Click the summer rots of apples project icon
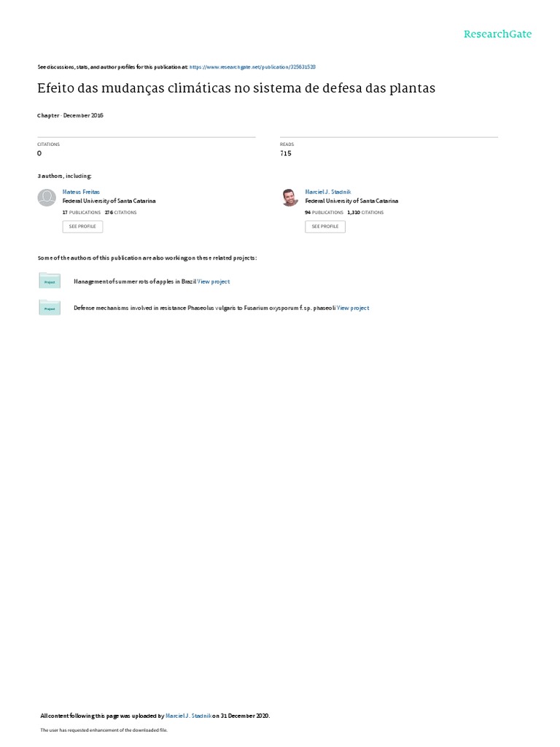Viewport: 560px width, 747px height. click(x=50, y=281)
